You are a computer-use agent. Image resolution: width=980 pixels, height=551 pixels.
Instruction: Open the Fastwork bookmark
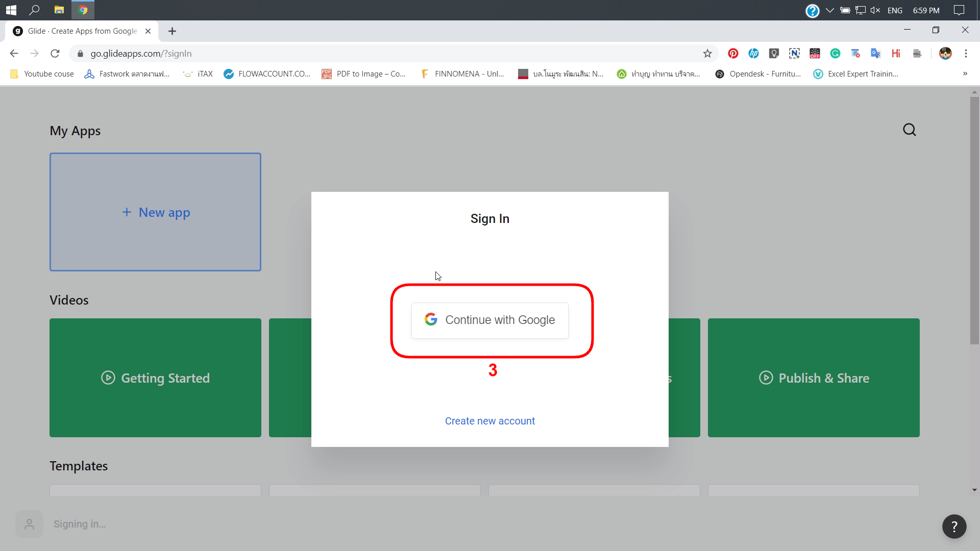pos(127,74)
